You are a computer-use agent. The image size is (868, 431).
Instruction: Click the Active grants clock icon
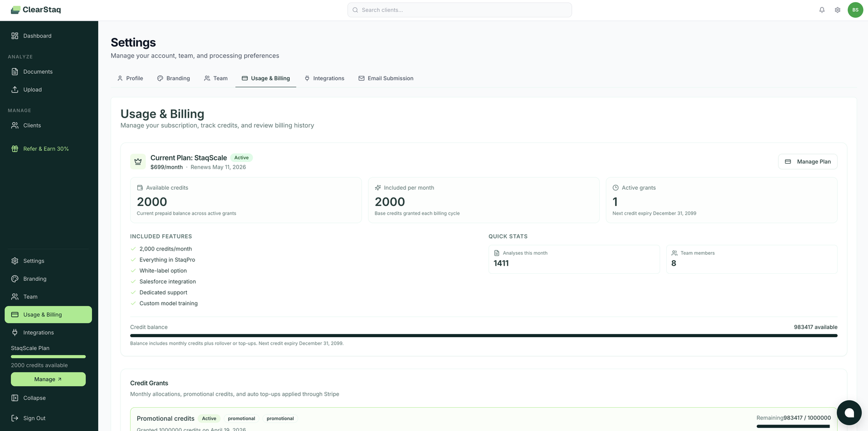point(616,188)
